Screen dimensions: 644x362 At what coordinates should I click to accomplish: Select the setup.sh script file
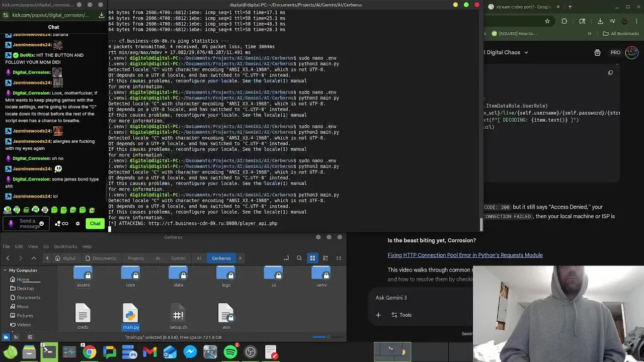pyautogui.click(x=178, y=317)
